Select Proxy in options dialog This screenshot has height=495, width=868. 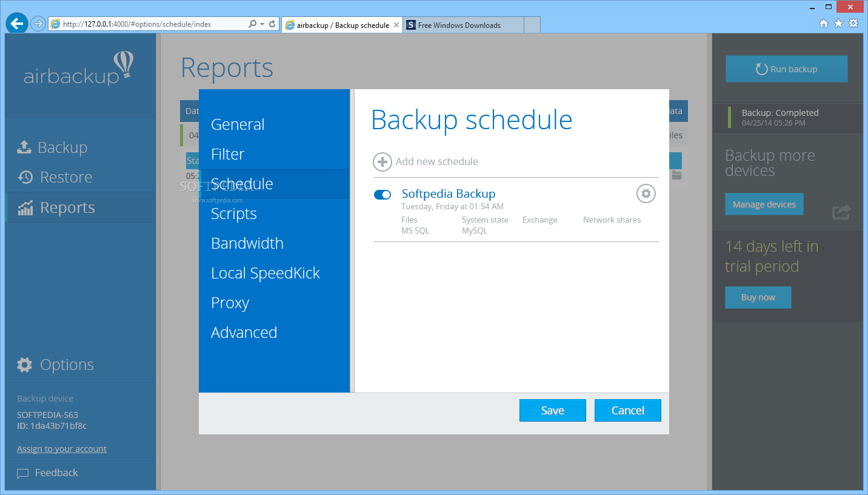click(274, 303)
